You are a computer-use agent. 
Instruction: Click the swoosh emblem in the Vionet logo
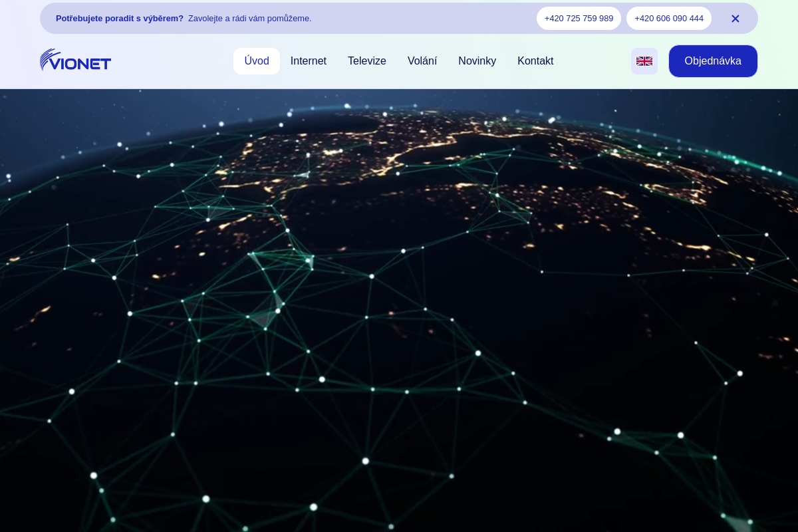(48, 59)
